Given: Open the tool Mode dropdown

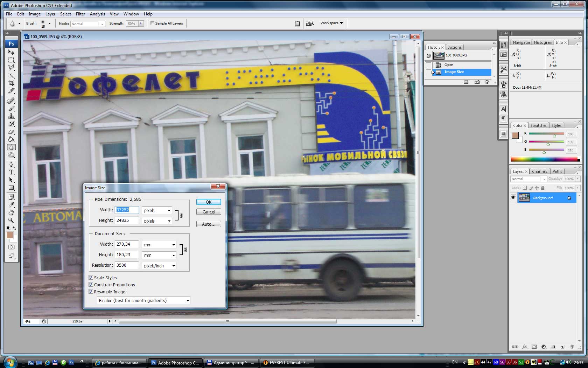Looking at the screenshot, I should pos(87,24).
